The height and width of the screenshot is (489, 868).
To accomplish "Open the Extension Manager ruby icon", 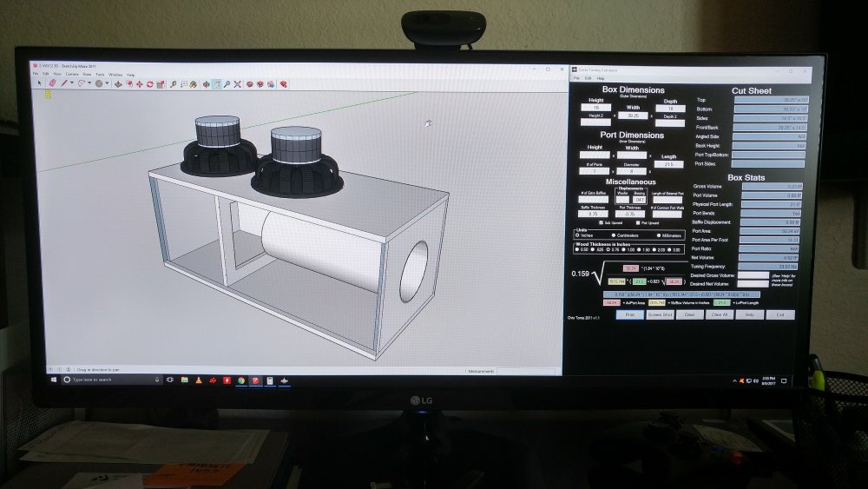I will tap(284, 84).
